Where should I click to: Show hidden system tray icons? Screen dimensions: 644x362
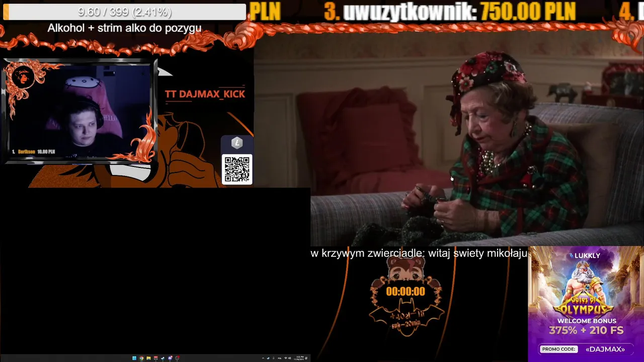click(x=263, y=358)
